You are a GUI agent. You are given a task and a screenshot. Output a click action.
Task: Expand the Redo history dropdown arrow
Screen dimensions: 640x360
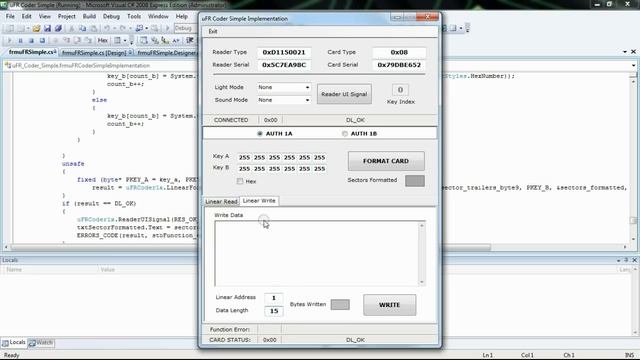pos(130,28)
